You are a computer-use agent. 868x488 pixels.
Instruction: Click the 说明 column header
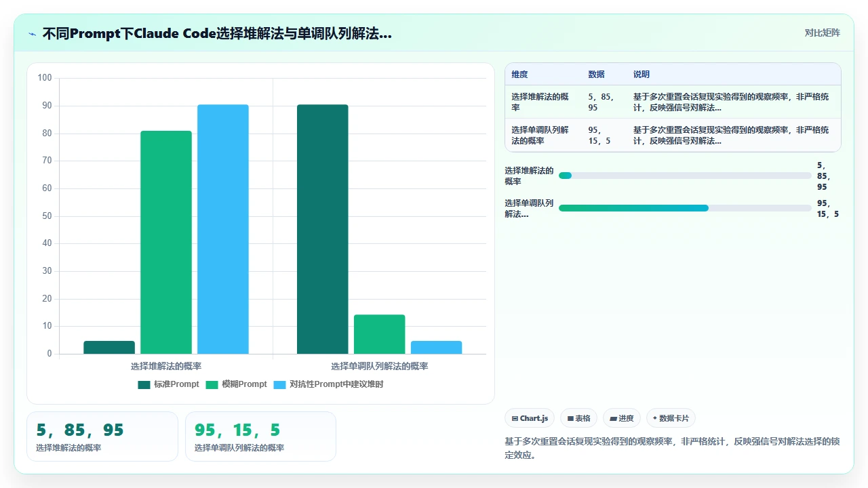(x=641, y=75)
